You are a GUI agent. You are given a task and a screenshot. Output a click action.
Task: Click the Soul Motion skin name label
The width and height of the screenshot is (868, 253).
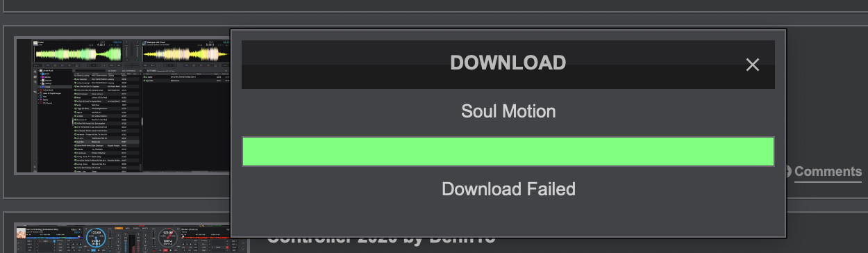click(x=508, y=111)
